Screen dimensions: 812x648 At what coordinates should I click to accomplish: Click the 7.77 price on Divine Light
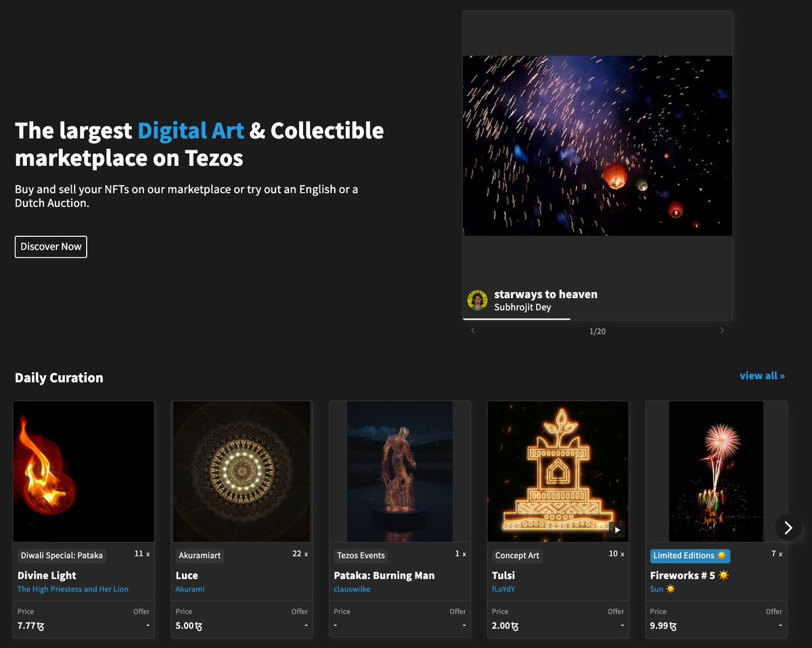(31, 626)
